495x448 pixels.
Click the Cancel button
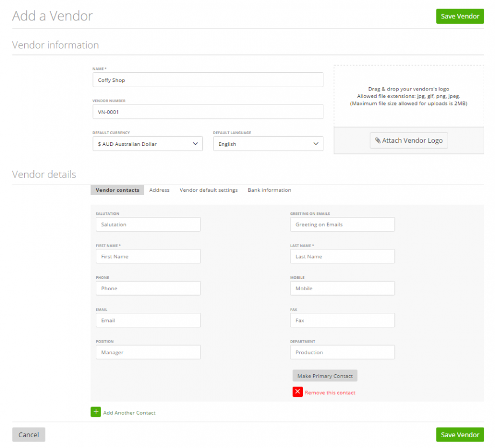tap(28, 435)
